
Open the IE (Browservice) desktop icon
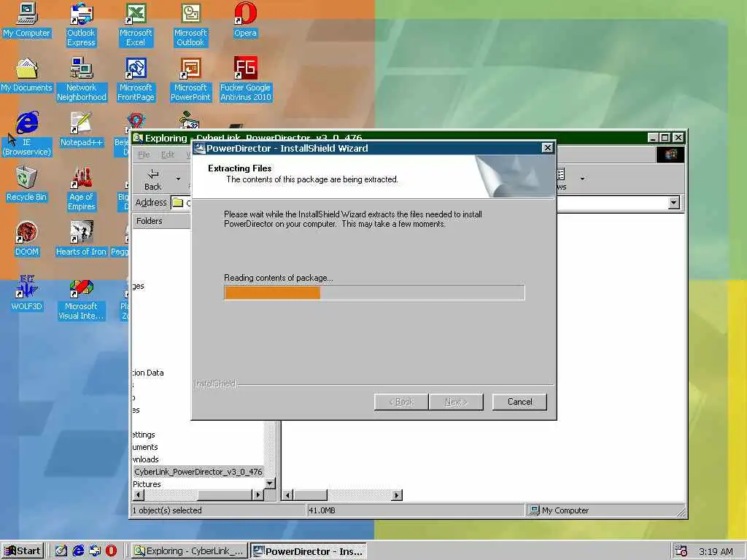pyautogui.click(x=27, y=134)
